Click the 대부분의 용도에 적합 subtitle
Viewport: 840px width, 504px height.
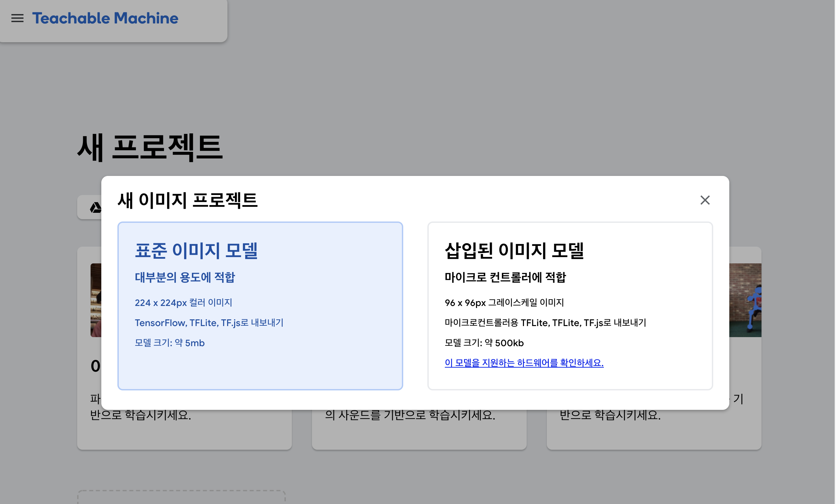185,277
